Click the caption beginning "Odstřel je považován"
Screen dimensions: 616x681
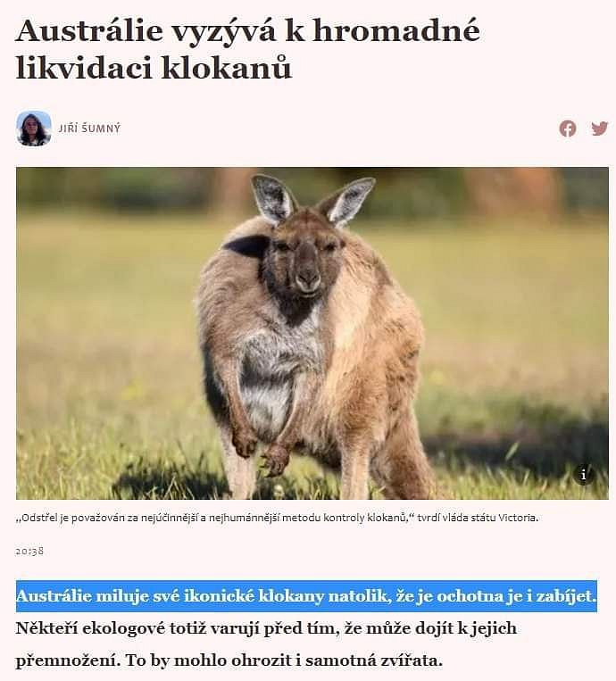coord(277,518)
